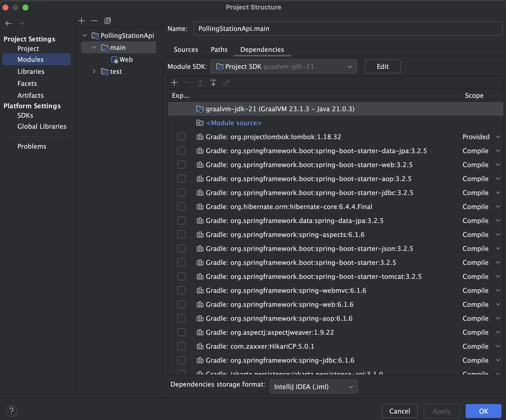Add a new module with plus icon
The height and width of the screenshot is (420, 506).
tap(82, 21)
